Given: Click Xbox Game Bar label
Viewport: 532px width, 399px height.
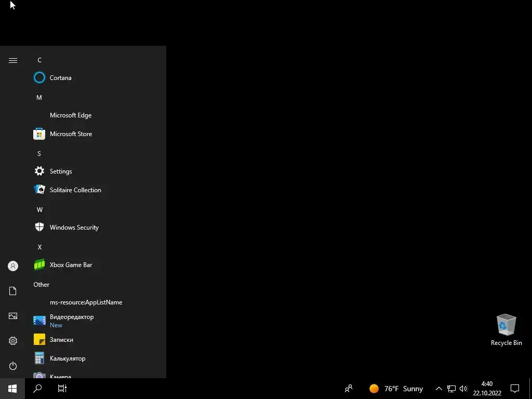Looking at the screenshot, I should click(71, 264).
